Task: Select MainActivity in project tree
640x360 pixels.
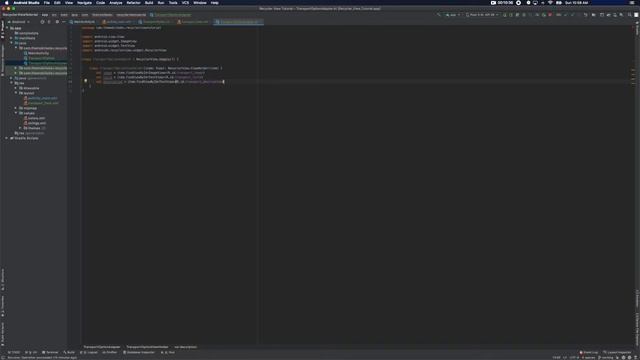Action: pyautogui.click(x=38, y=53)
